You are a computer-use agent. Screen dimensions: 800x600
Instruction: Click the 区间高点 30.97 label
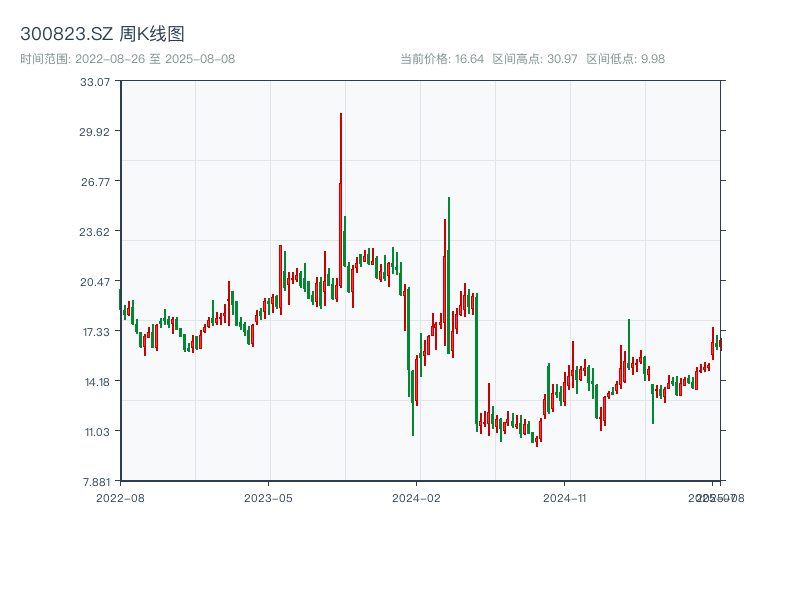coord(535,59)
